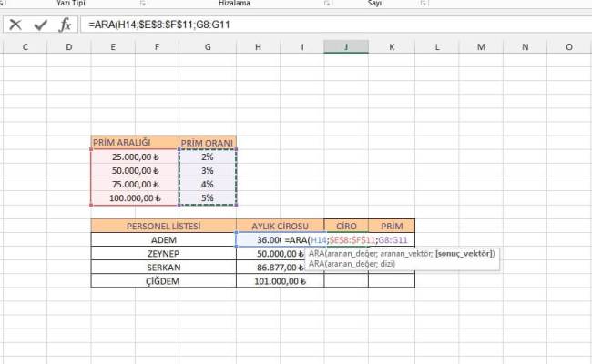The image size is (592, 364).
Task: Select column K header
Action: tap(392, 47)
